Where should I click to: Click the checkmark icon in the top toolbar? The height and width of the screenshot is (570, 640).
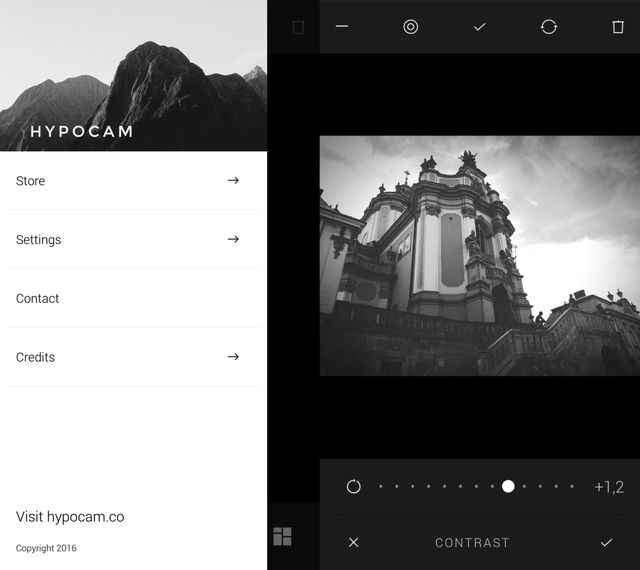[480, 27]
